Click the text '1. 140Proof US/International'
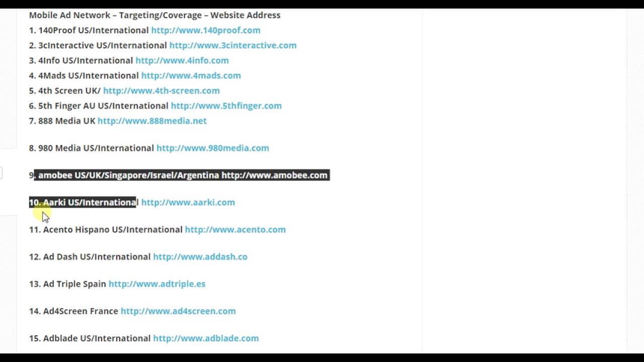This screenshot has width=644, height=362. coord(89,30)
